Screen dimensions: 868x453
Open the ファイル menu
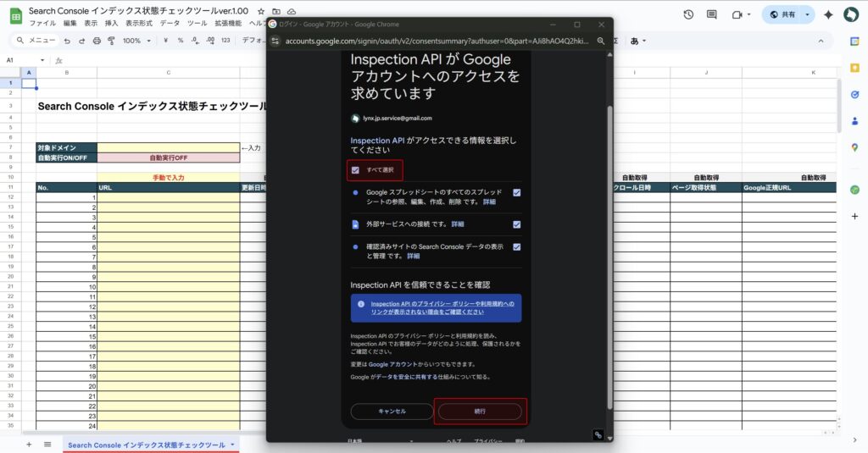pos(42,24)
